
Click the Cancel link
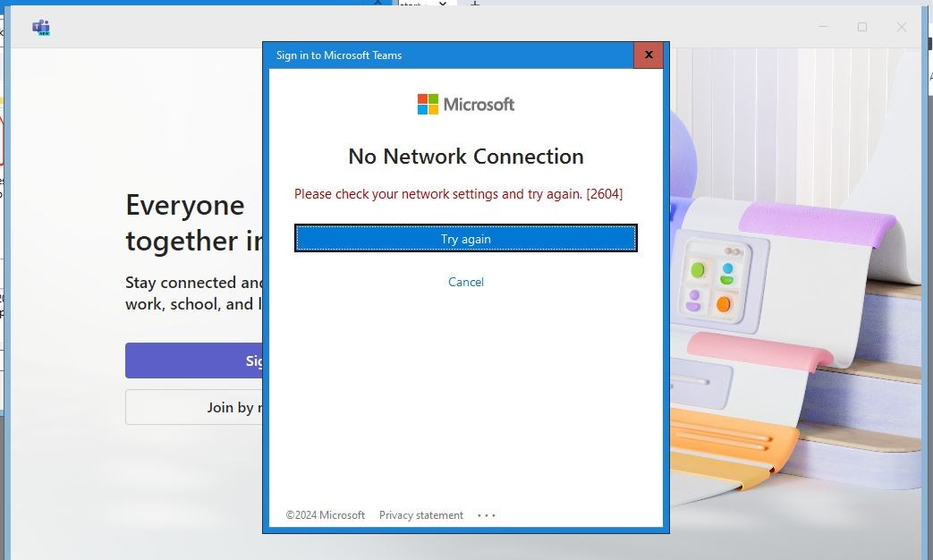[466, 282]
